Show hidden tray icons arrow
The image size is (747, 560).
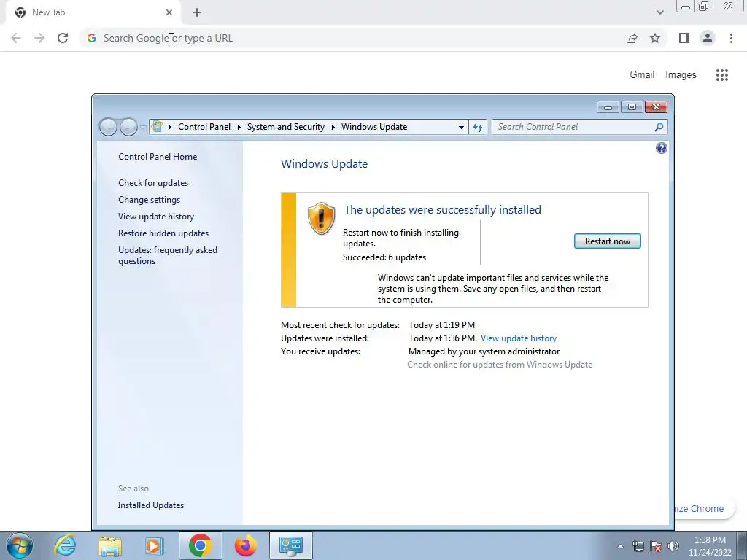tap(620, 546)
